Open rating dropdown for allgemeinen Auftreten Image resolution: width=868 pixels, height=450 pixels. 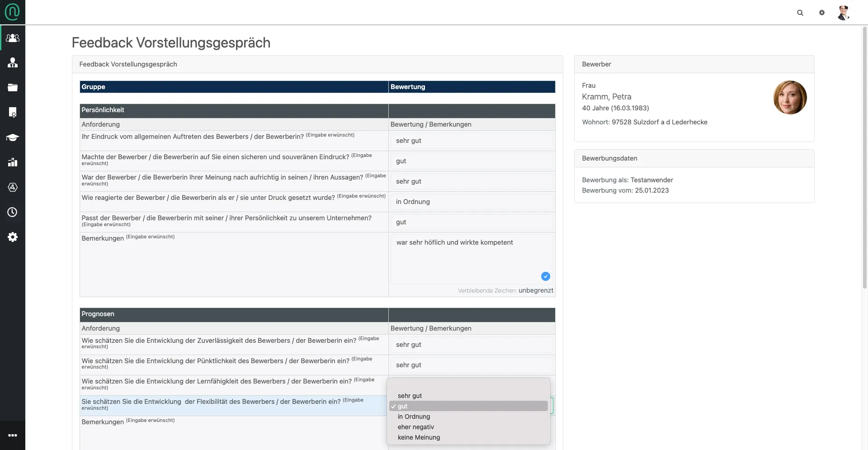[472, 141]
